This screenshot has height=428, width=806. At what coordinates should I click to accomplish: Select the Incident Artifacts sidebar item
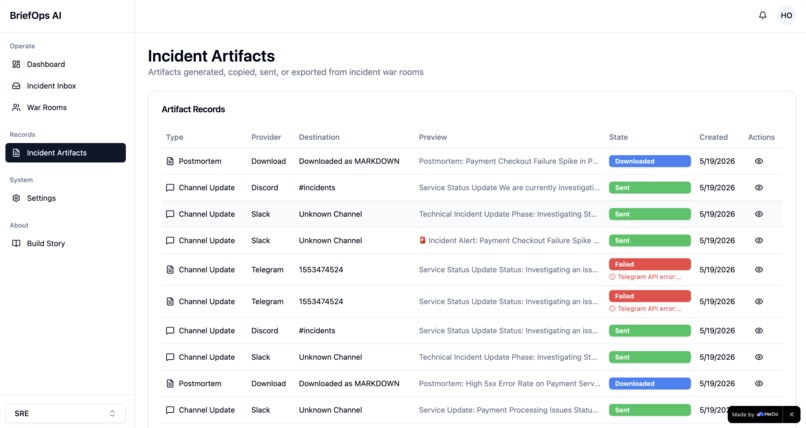pos(65,153)
